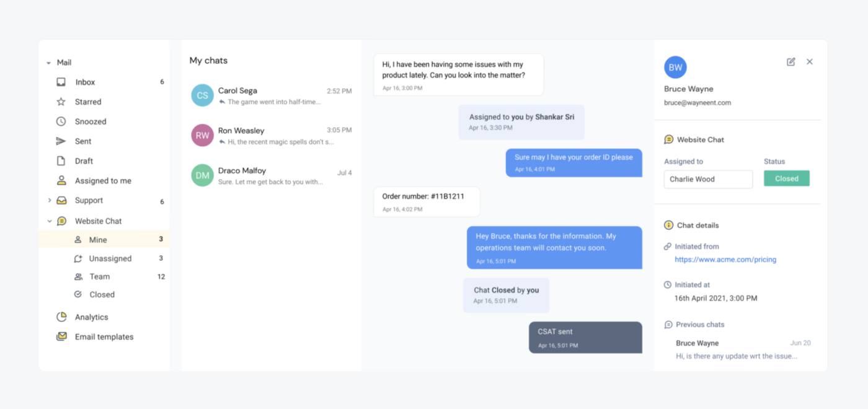Click the green Closed status button

click(x=787, y=178)
